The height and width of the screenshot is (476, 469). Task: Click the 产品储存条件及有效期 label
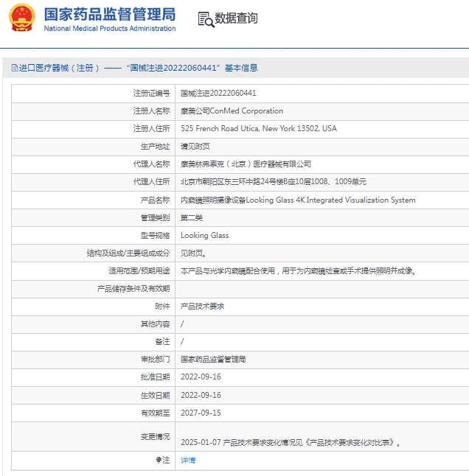[x=133, y=288]
